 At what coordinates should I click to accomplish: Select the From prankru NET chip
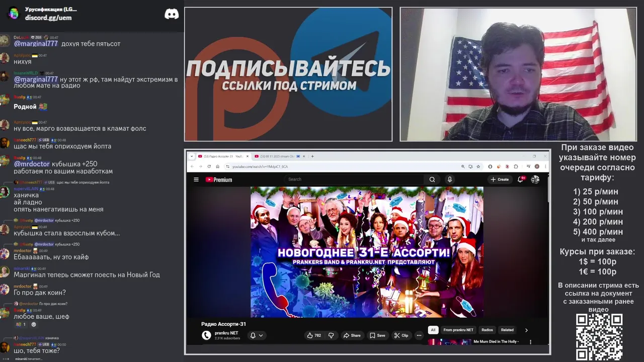click(458, 330)
